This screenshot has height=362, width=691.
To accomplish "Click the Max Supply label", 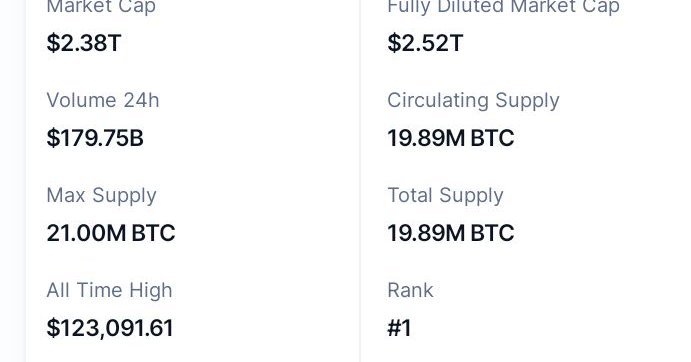I will [101, 196].
